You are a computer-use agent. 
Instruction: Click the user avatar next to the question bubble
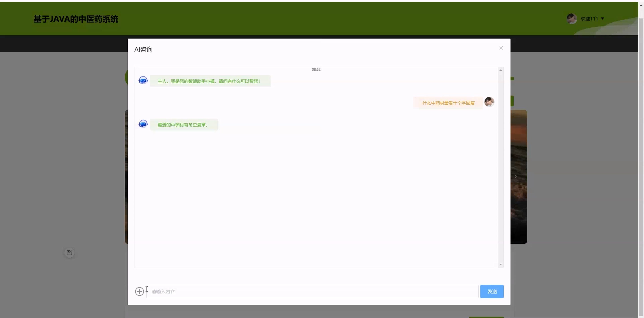click(489, 102)
